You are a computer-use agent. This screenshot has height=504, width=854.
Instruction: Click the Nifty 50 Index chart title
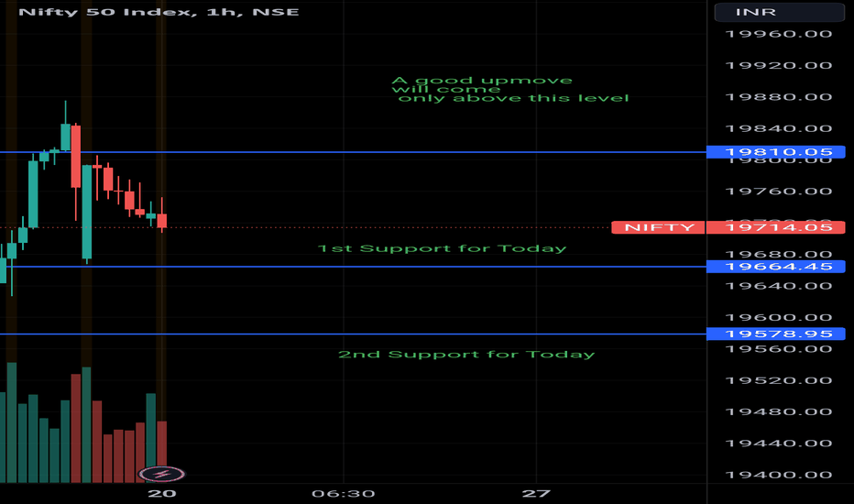(159, 12)
